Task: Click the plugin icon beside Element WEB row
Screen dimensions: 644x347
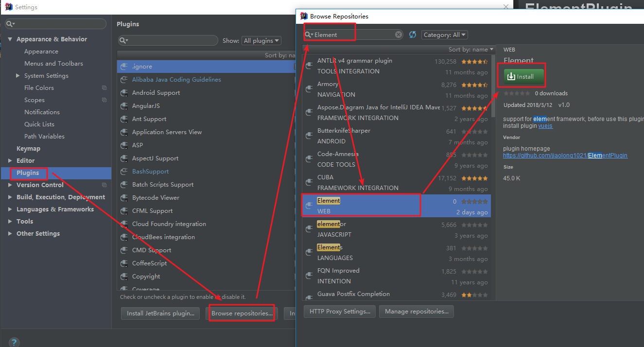Action: [x=309, y=206]
